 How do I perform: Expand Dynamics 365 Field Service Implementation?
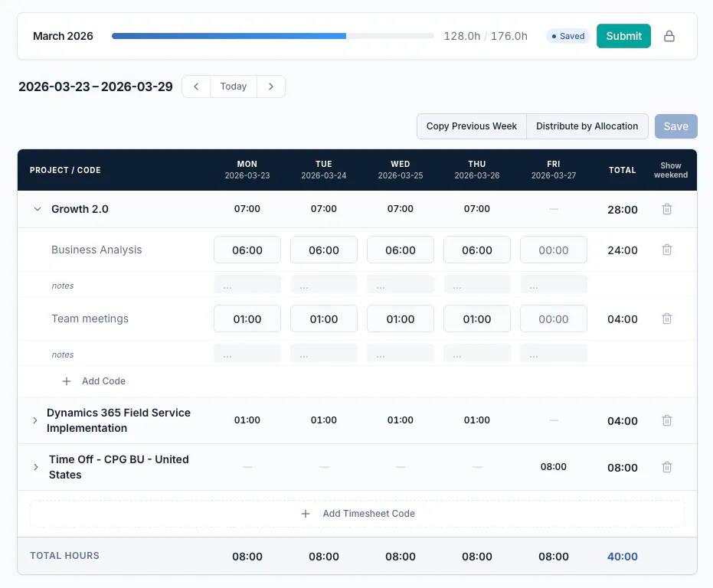tap(35, 420)
